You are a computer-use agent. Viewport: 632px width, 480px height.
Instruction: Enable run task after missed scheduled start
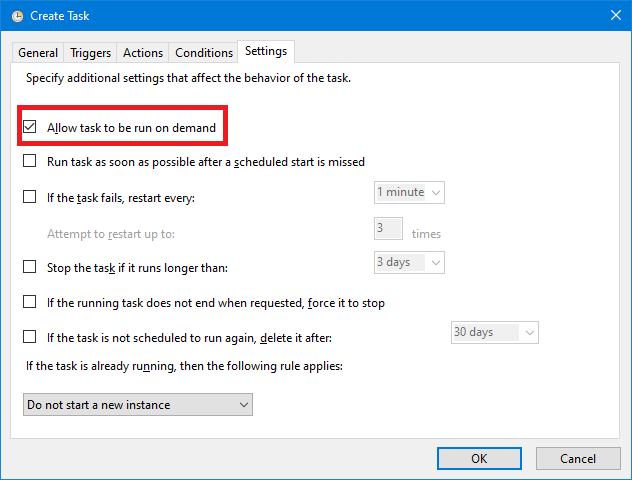pyautogui.click(x=29, y=161)
